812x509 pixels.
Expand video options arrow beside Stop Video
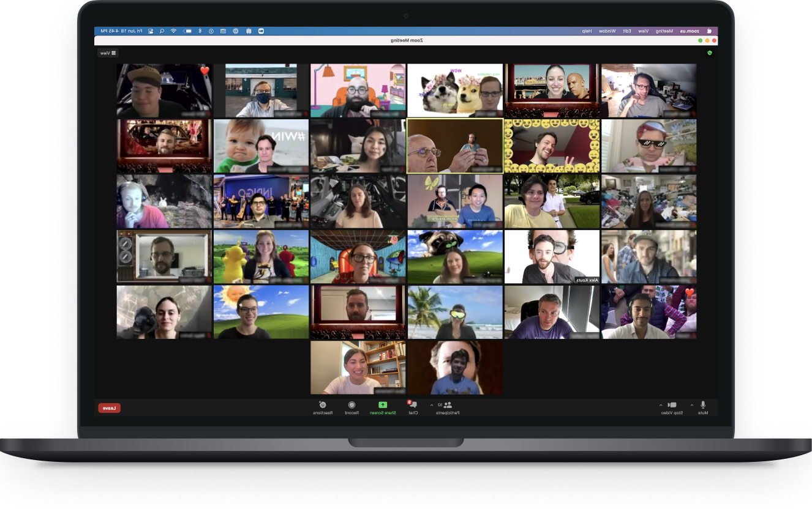tap(660, 405)
